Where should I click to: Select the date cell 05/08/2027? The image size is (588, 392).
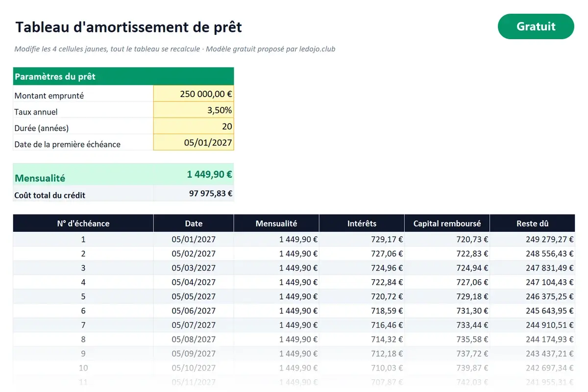click(194, 339)
